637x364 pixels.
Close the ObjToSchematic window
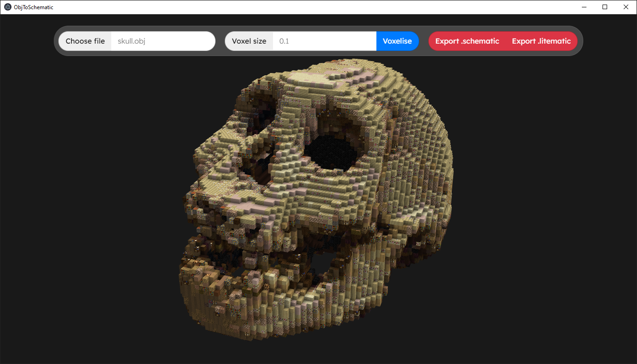[x=626, y=7]
